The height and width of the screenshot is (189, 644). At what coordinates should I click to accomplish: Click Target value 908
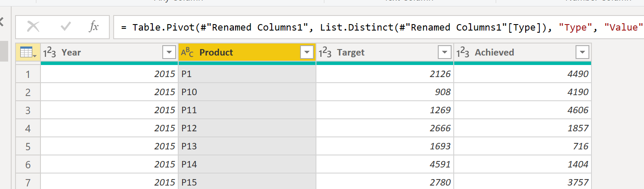385,92
